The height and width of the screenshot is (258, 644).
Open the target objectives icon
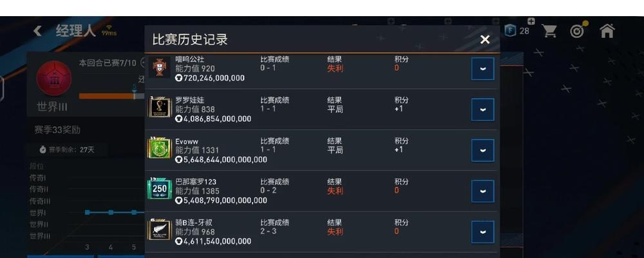(x=578, y=31)
